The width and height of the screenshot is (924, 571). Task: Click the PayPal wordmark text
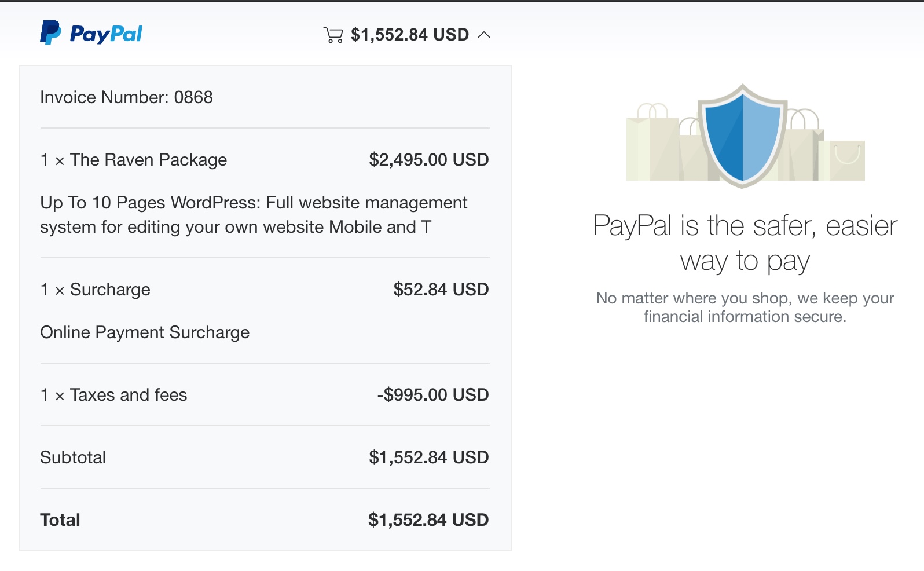coord(106,34)
